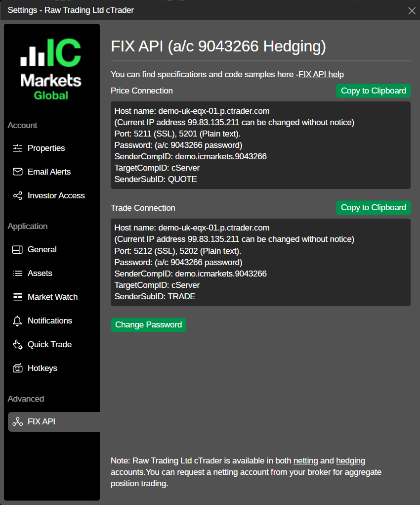Screen dimensions: 420x505
Task: Click the Investor Access share icon
Action: point(17,195)
